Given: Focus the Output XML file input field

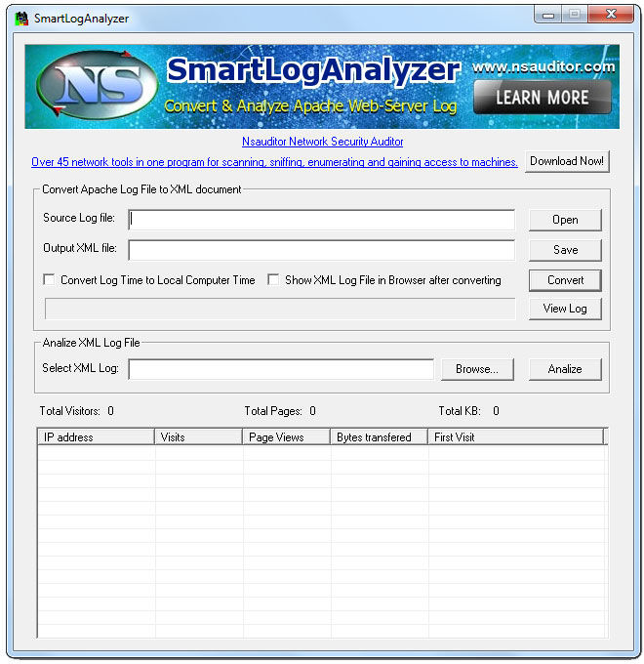Looking at the screenshot, I should (322, 250).
